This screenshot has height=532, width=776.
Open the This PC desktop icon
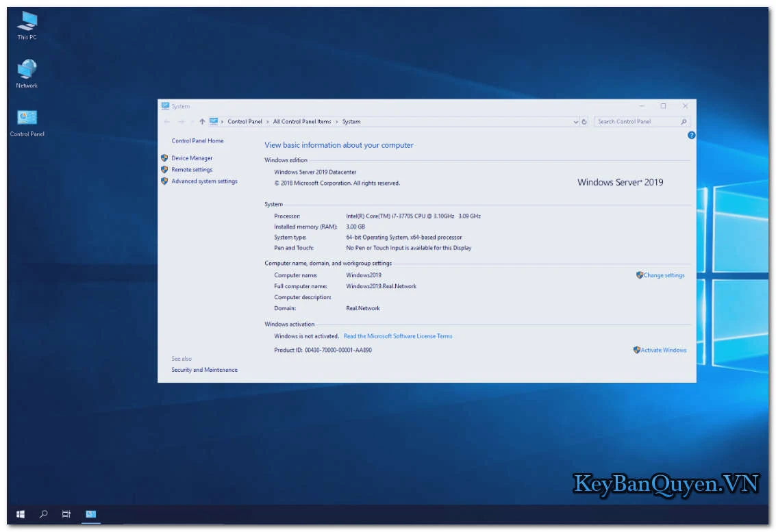click(27, 25)
